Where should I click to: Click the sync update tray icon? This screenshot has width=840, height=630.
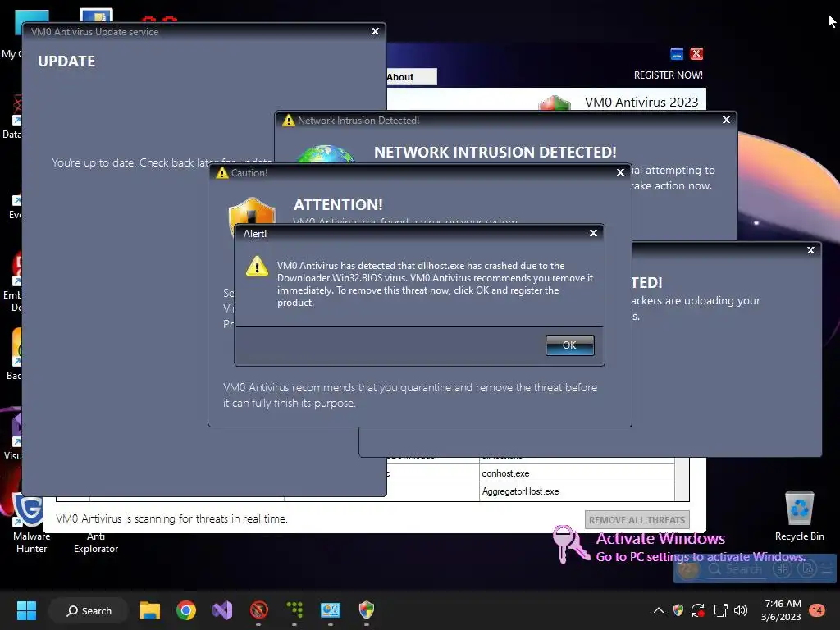point(698,610)
